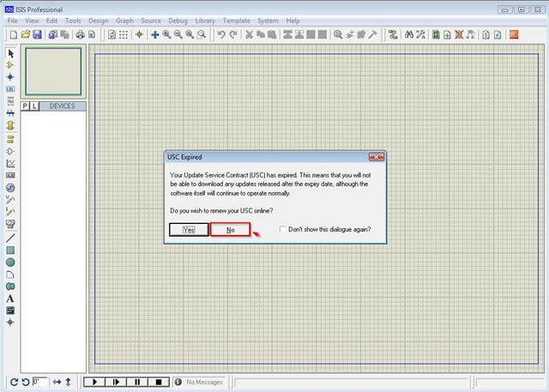Click the P pick devices button

click(x=25, y=106)
